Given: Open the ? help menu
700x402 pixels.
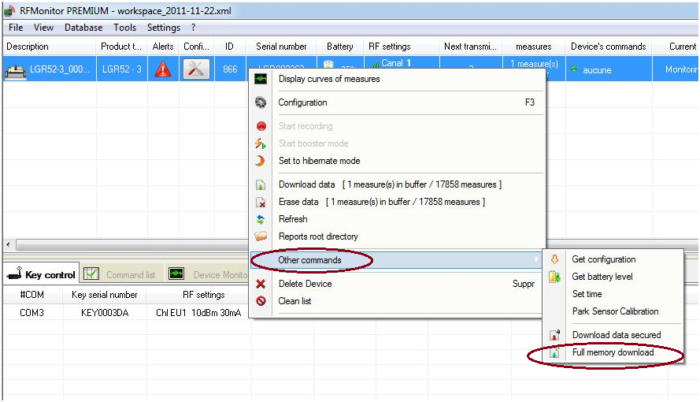Looking at the screenshot, I should [193, 28].
